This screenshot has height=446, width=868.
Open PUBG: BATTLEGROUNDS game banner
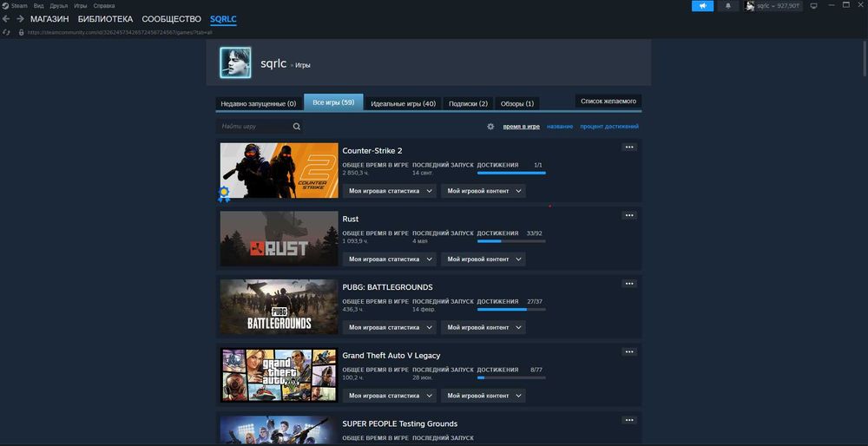click(279, 306)
